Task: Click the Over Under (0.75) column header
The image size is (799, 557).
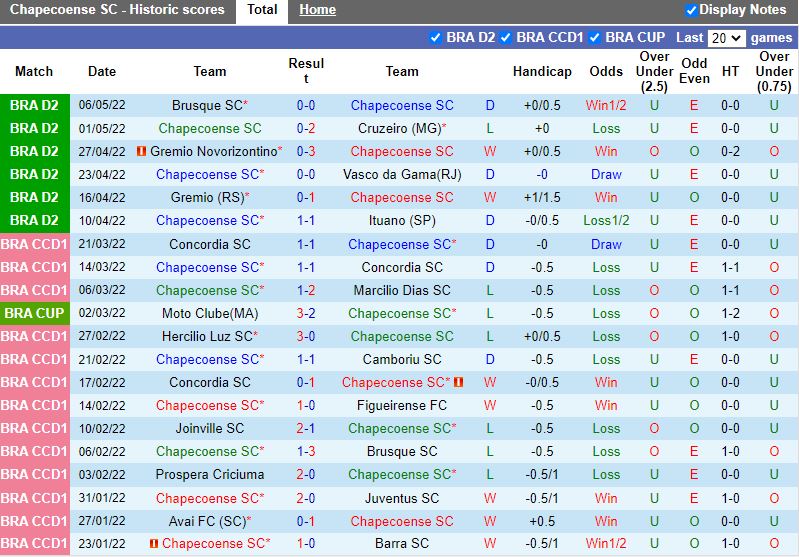Action: 774,72
